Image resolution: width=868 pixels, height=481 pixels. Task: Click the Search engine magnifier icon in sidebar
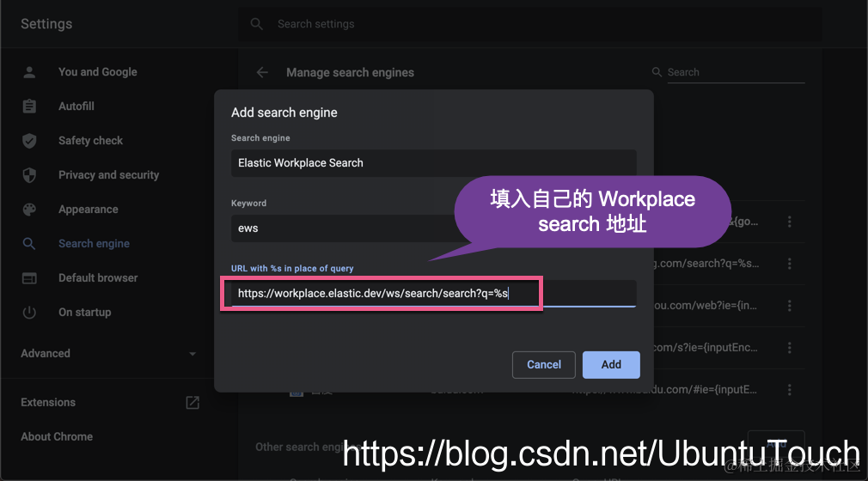click(x=29, y=244)
